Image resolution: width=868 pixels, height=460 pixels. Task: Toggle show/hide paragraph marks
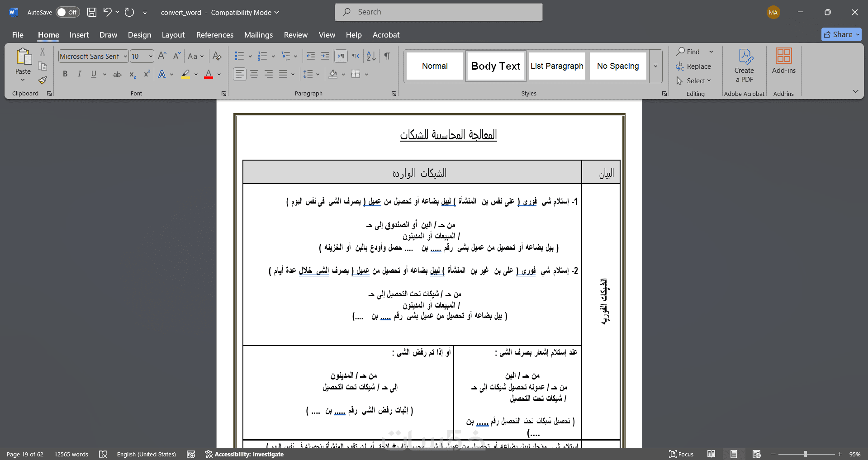[387, 56]
